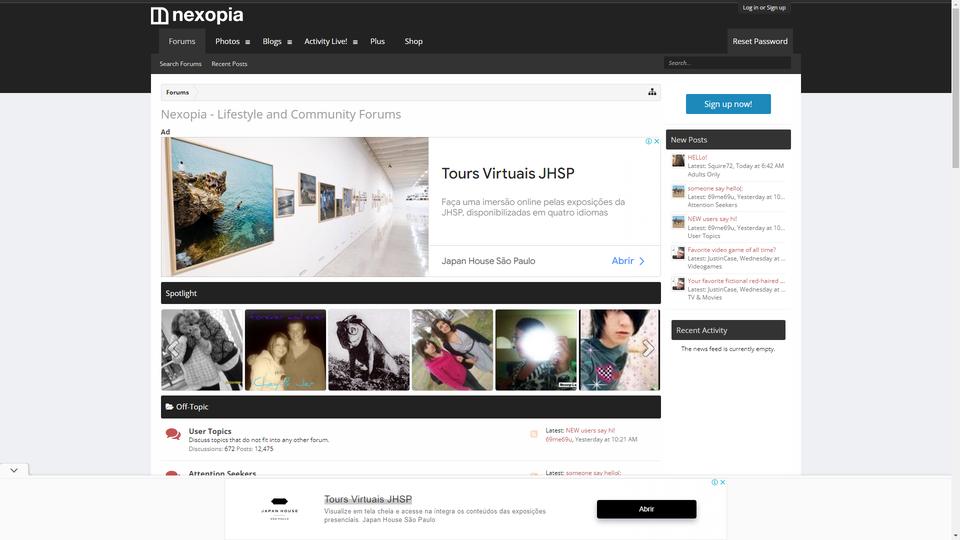Click 69me69u author link in User Topics row
Screen dimensions: 960x540
pos(558,439)
